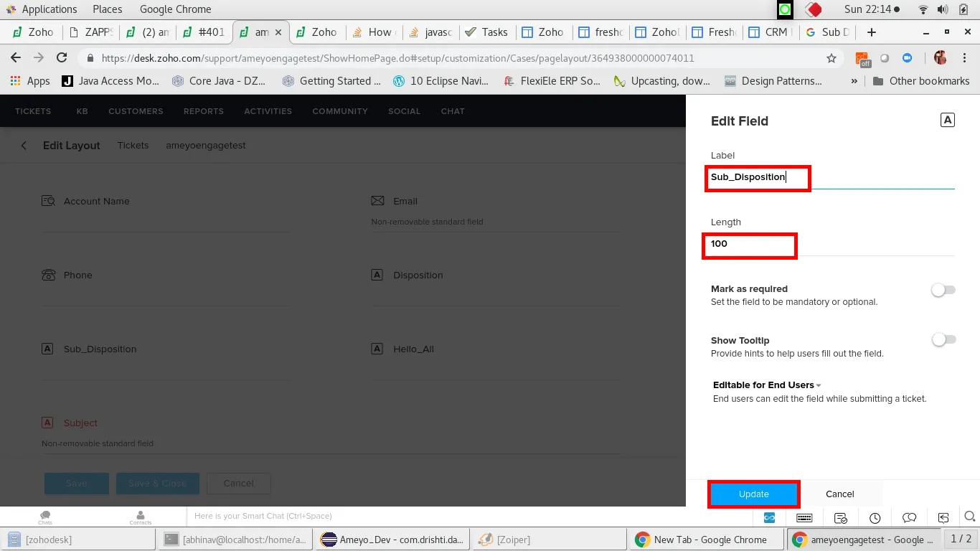The height and width of the screenshot is (551, 980).
Task: Click the magnifier search icon in bottom bar
Action: click(970, 517)
